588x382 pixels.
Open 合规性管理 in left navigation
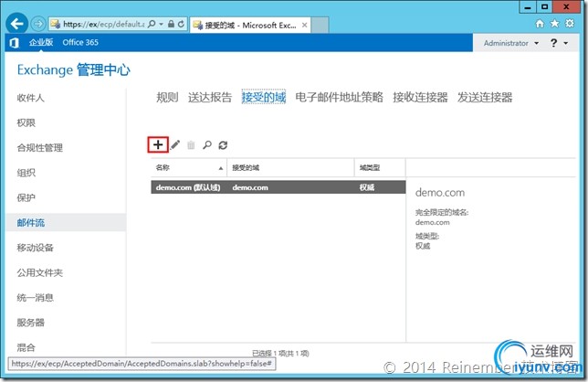point(40,148)
